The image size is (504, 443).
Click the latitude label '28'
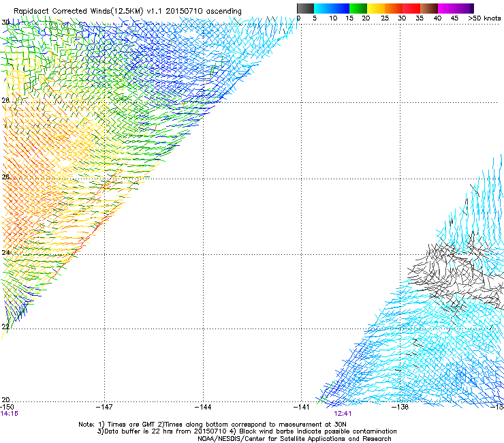pos(5,100)
